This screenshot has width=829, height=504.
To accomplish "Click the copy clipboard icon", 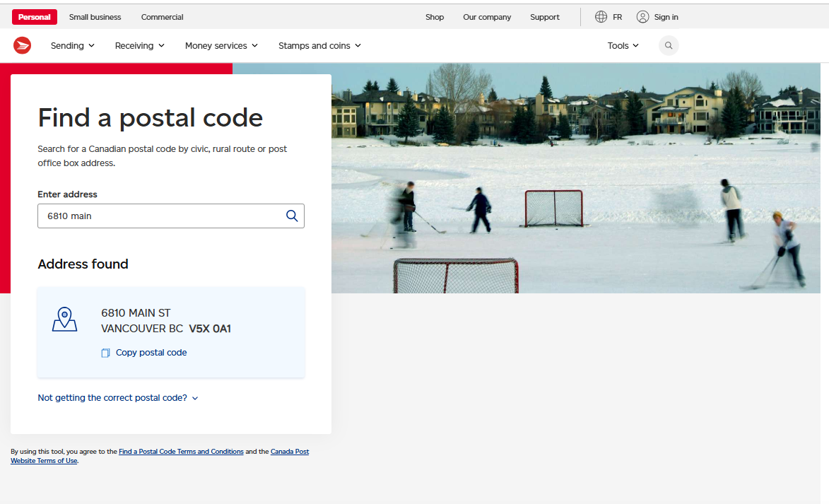I will click(x=106, y=353).
